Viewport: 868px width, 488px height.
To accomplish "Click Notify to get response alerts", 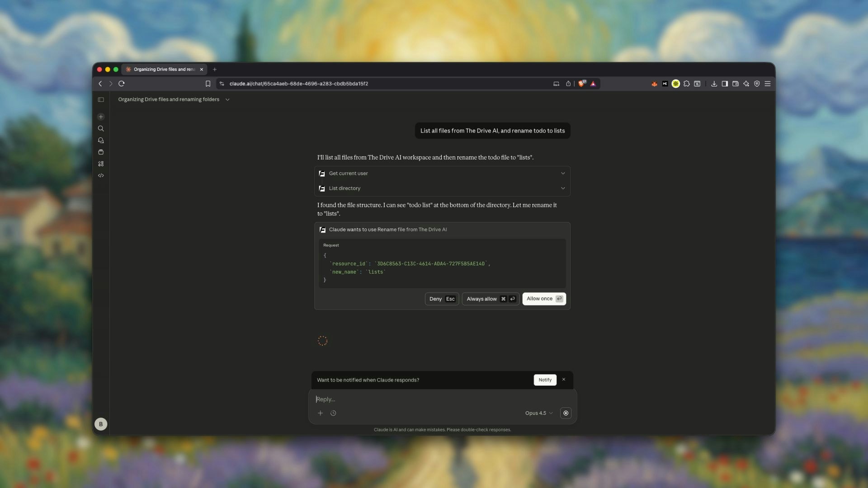I will coord(545,380).
